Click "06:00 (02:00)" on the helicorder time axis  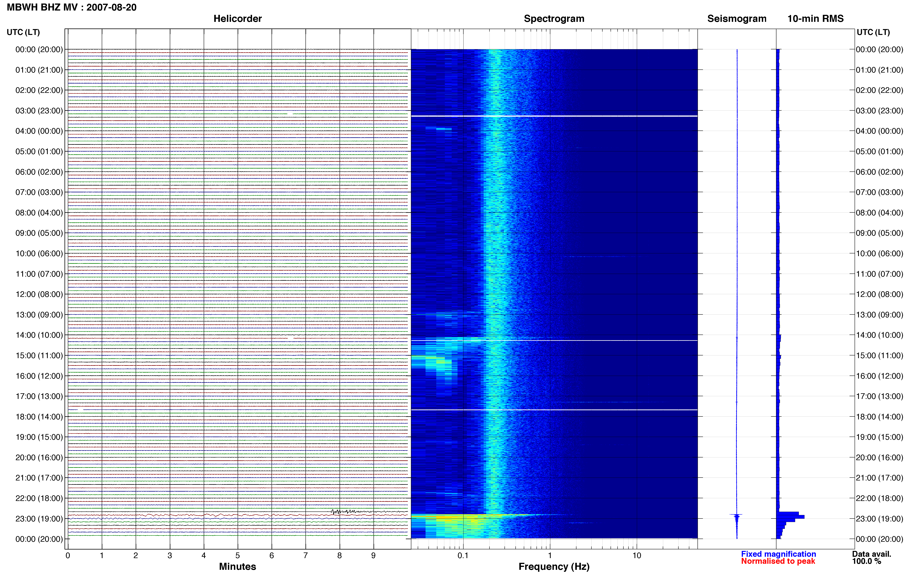[x=39, y=172]
